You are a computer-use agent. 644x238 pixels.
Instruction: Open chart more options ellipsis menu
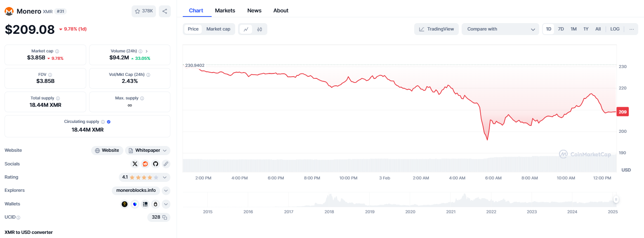[x=632, y=29]
